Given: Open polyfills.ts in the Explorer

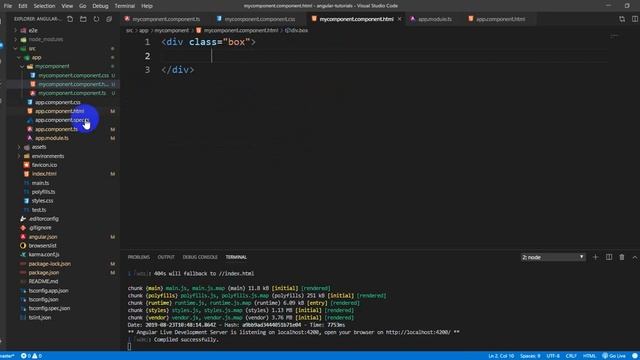Looking at the screenshot, I should click(x=43, y=192).
